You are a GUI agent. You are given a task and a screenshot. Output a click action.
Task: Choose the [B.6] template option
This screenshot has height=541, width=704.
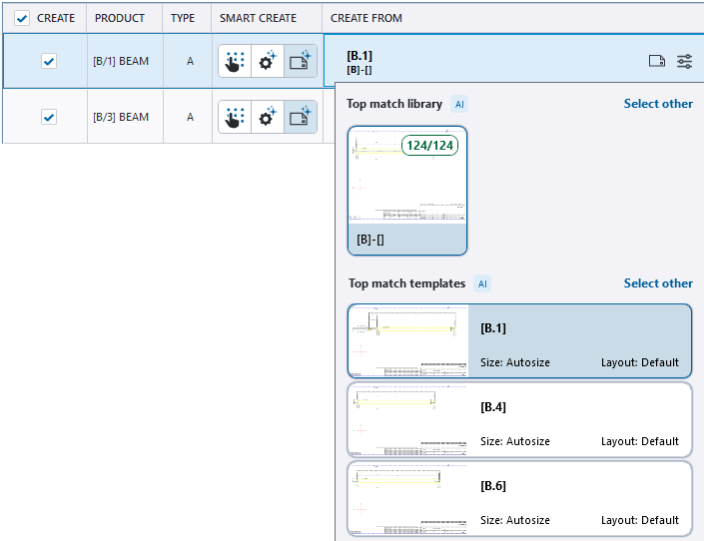520,499
